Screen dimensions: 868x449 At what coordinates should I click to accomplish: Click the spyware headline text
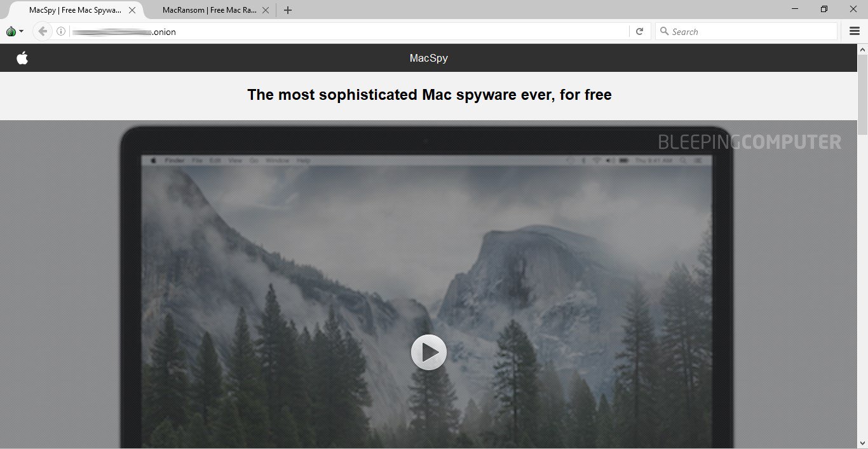tap(430, 95)
